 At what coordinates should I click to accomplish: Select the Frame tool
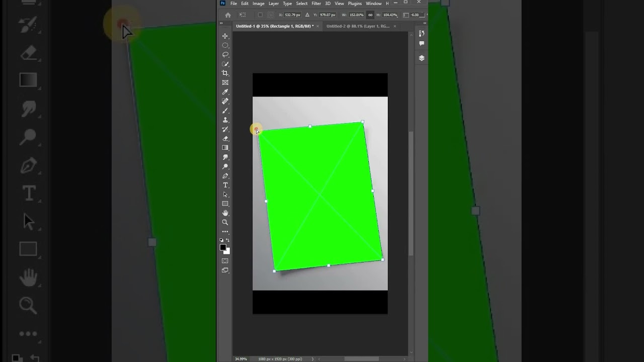point(225,82)
